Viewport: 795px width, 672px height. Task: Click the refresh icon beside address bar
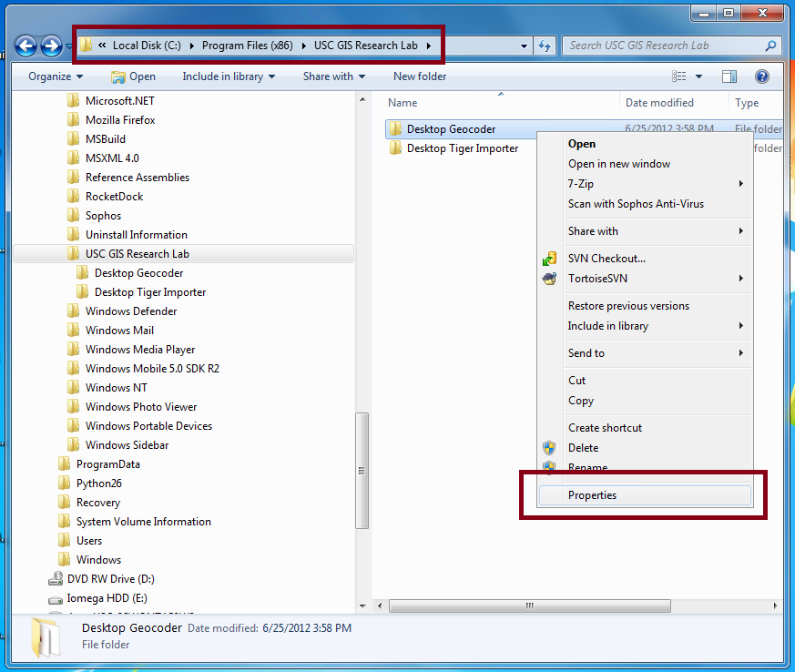coord(545,46)
